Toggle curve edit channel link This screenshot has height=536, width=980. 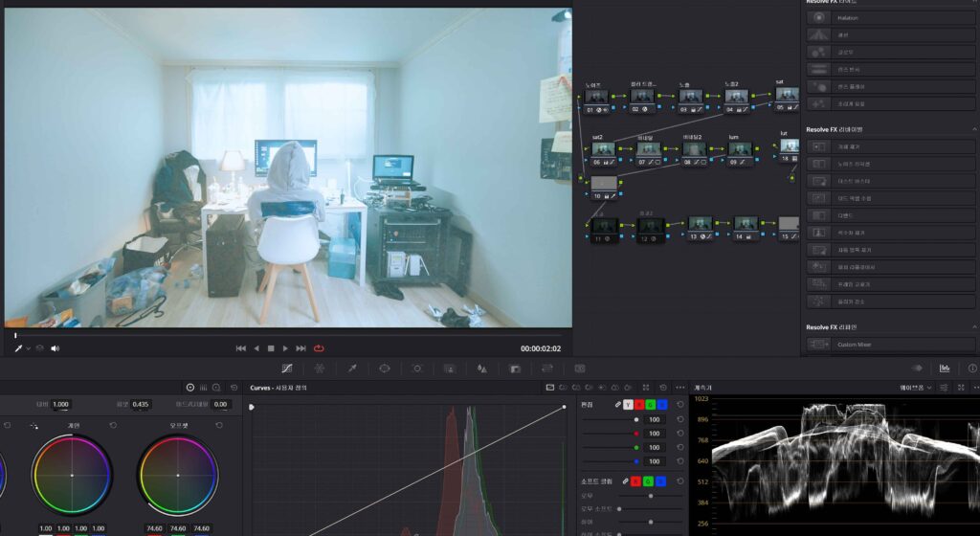617,405
